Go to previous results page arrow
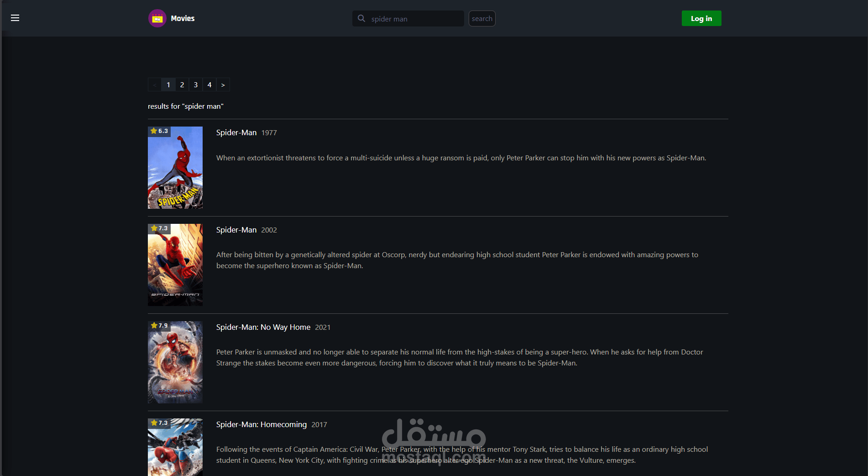The width and height of the screenshot is (868, 476). tap(155, 85)
